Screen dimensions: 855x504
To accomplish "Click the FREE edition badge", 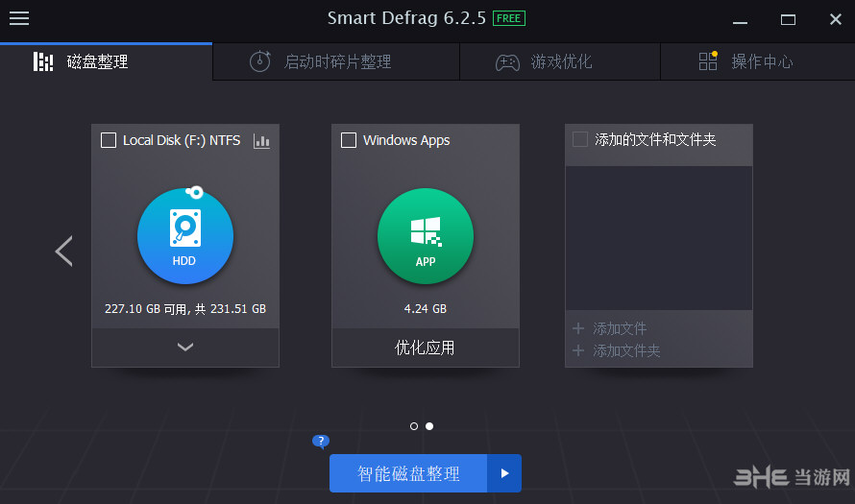I will pos(509,18).
